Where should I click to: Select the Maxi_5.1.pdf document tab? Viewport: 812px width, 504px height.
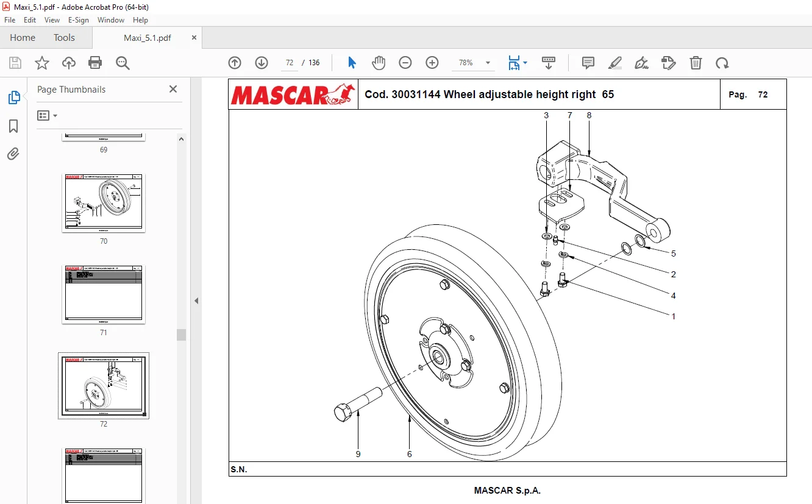[x=148, y=38]
